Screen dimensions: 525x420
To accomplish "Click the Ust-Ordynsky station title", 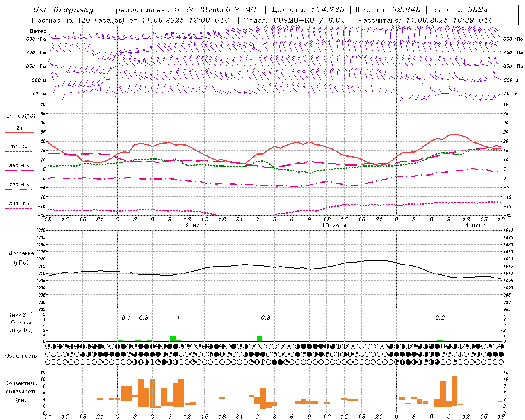I will click(x=64, y=10).
